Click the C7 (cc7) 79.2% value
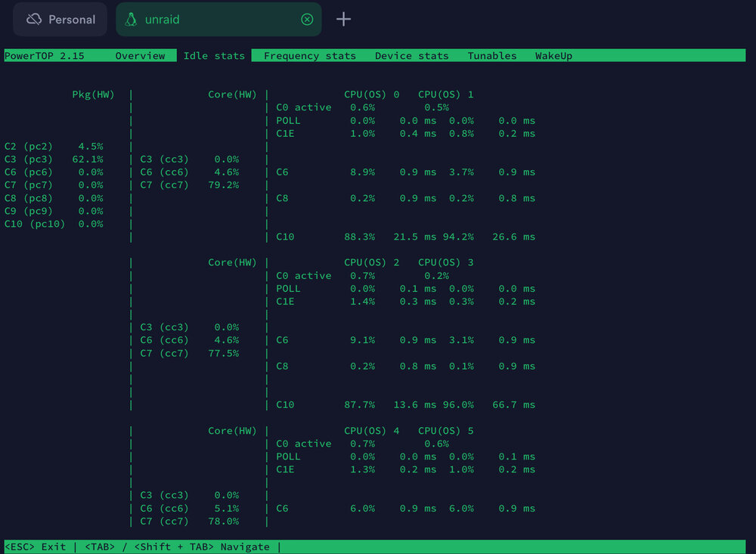The width and height of the screenshot is (756, 554). pyautogui.click(x=223, y=185)
